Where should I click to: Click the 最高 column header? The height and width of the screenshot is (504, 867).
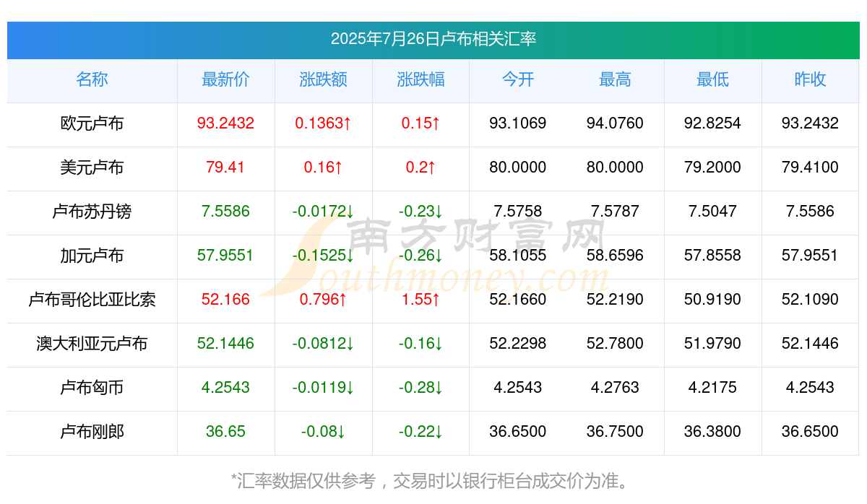pyautogui.click(x=615, y=79)
